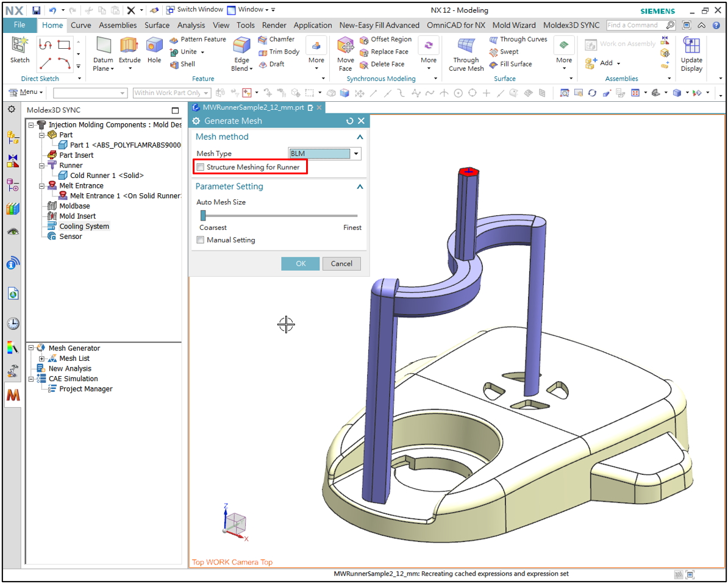
Task: Open the Moldex3D SYNC ribbon tab
Action: [x=571, y=26]
